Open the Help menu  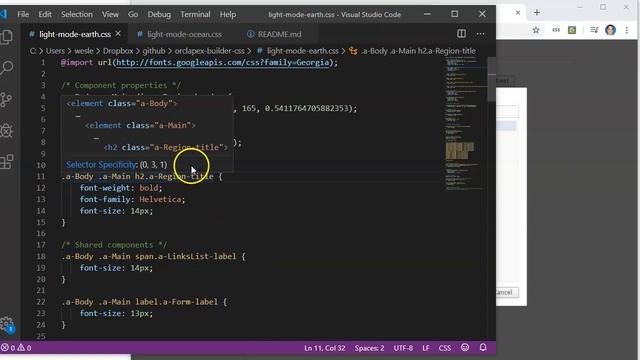coord(228,14)
